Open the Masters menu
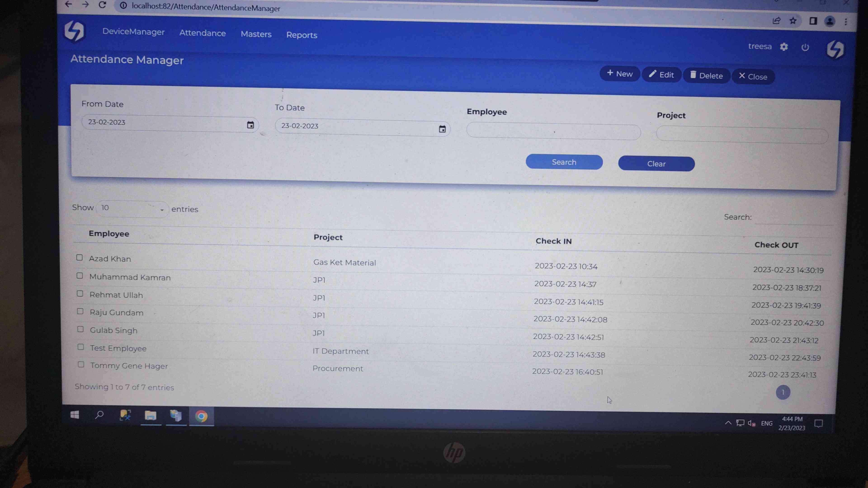Screen dimensions: 868x488 [256, 34]
